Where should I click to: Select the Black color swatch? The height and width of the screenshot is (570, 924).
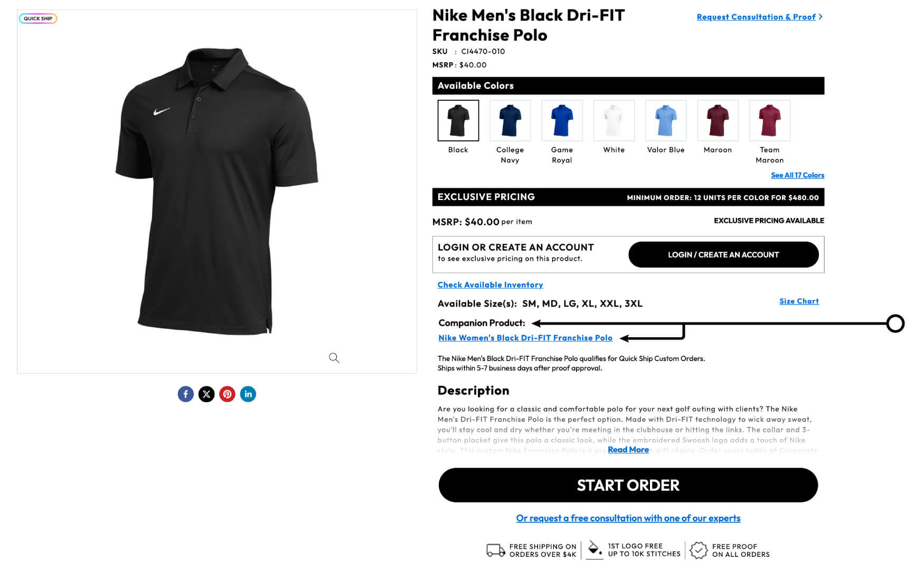click(x=458, y=120)
